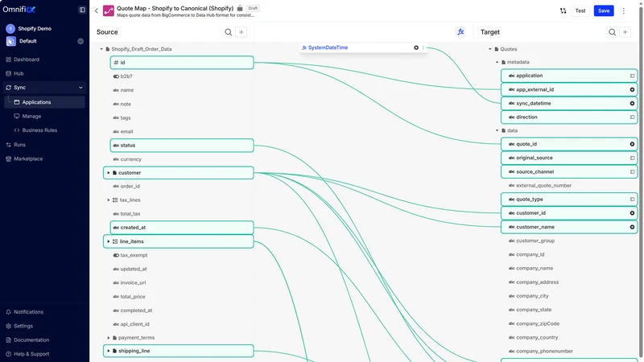644x362 pixels.
Task: Click the Save button
Action: pyautogui.click(x=604, y=11)
